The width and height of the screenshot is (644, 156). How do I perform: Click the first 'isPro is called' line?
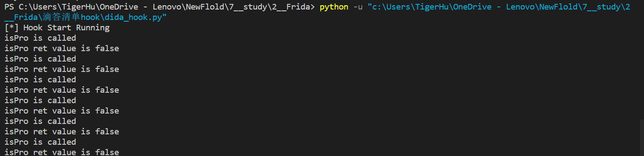tap(40, 38)
